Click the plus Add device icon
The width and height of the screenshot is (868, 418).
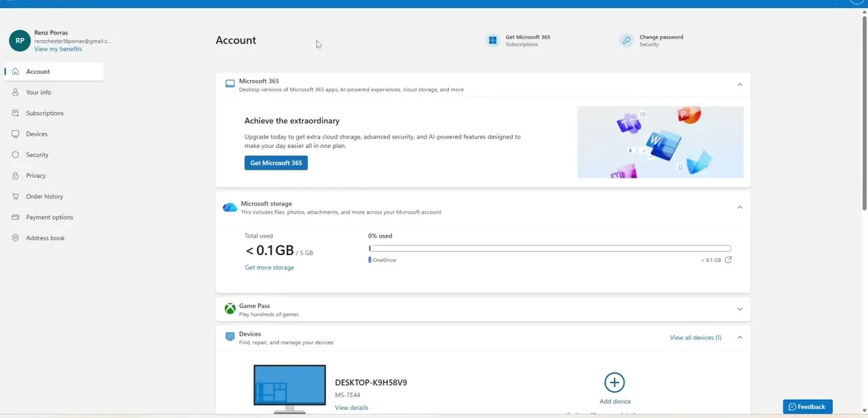pos(614,382)
